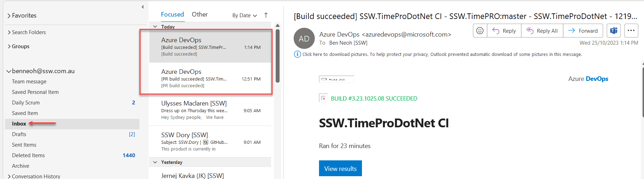Open the more actions ellipsis menu

click(x=631, y=31)
